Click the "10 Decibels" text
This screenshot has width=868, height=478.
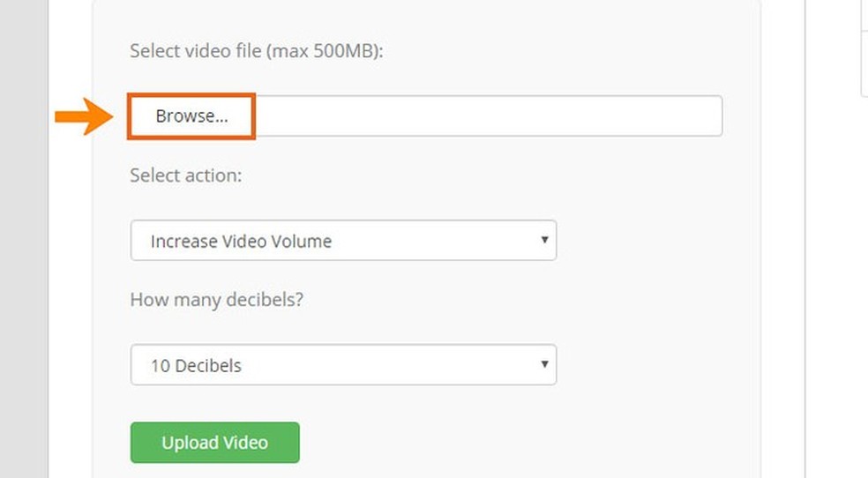[196, 365]
